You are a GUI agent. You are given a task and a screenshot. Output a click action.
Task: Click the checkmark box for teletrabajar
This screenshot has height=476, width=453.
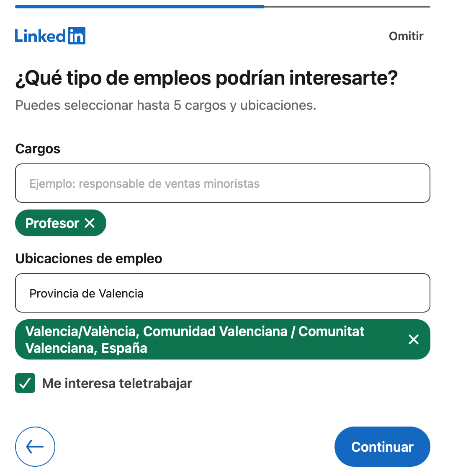[x=25, y=383]
